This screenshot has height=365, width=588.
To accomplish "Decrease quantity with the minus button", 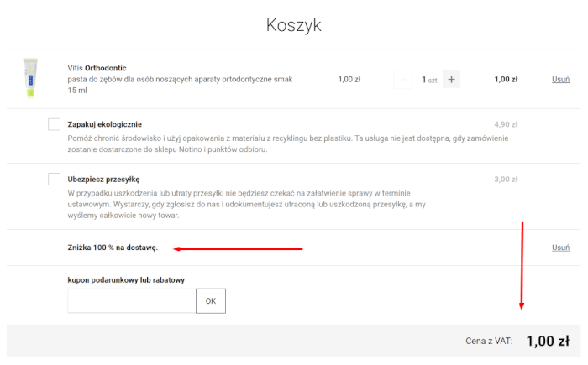I will [403, 80].
